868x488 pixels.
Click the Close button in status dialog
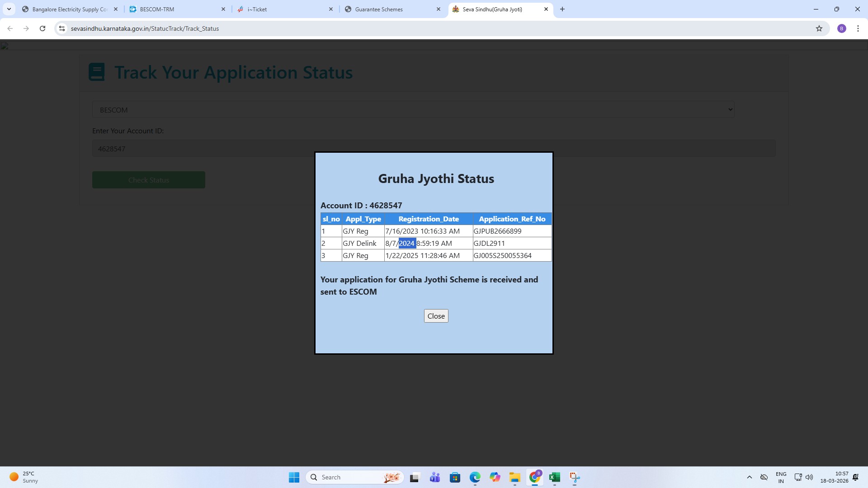436,316
